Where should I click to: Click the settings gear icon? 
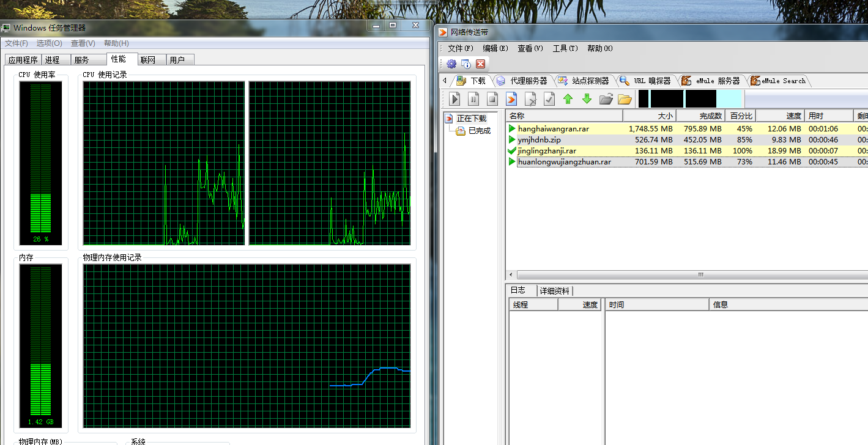coord(451,64)
